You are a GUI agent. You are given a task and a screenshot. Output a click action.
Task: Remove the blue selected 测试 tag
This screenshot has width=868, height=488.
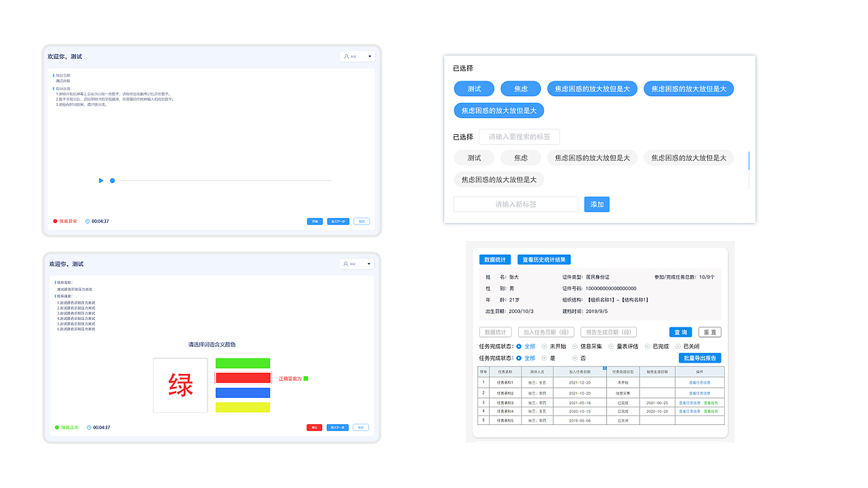click(x=474, y=89)
